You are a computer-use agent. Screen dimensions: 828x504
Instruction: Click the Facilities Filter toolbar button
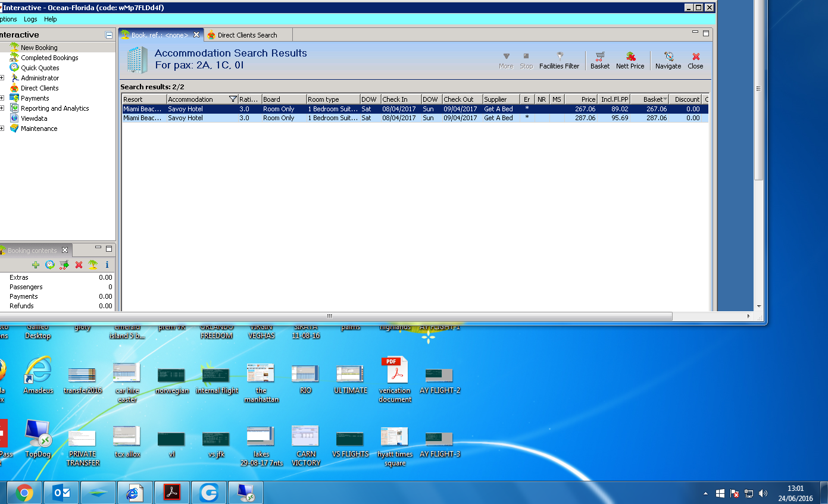559,61
